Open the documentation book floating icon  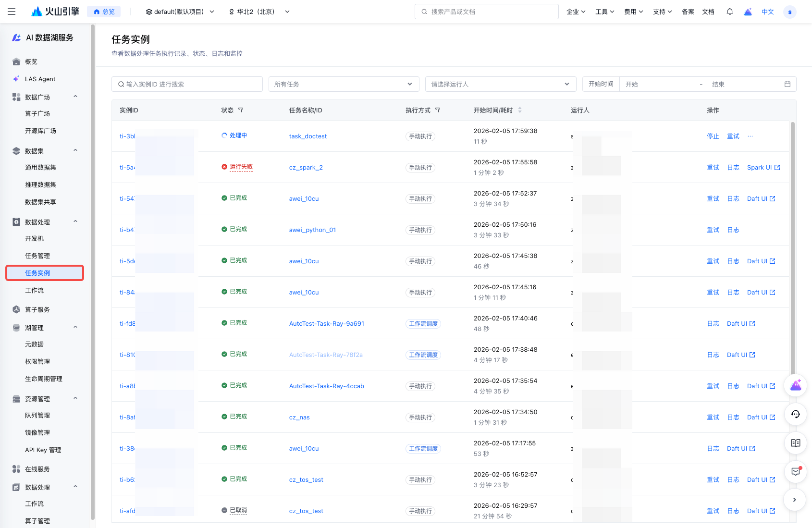(795, 443)
